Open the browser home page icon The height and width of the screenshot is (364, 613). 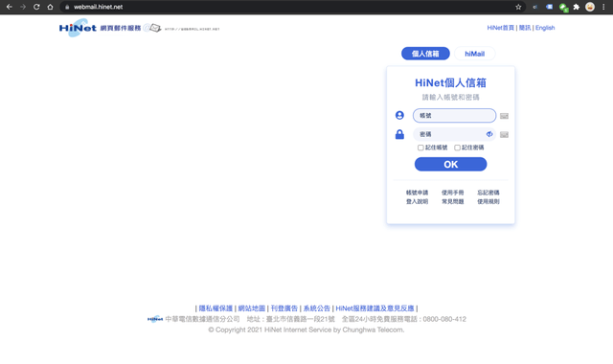[x=50, y=7]
